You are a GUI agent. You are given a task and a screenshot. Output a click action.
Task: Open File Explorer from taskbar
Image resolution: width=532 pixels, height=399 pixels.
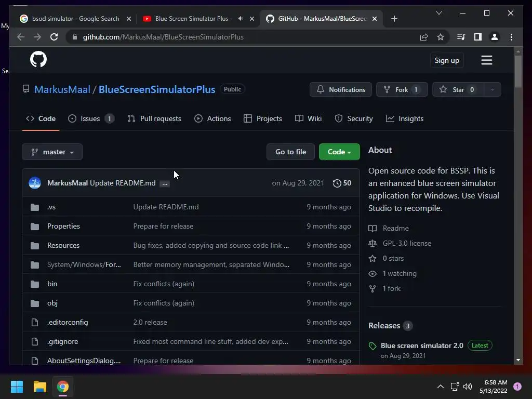39,387
